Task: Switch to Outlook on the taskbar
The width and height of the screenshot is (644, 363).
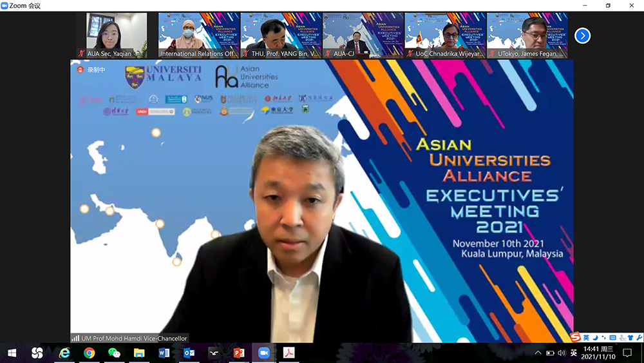Action: coord(189,353)
